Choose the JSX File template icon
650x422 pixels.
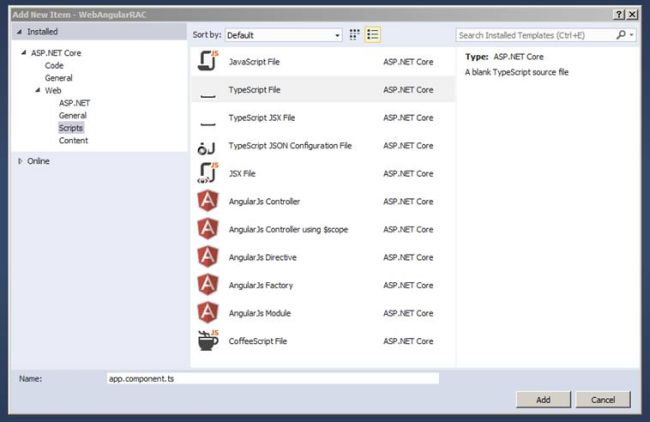[x=208, y=174]
